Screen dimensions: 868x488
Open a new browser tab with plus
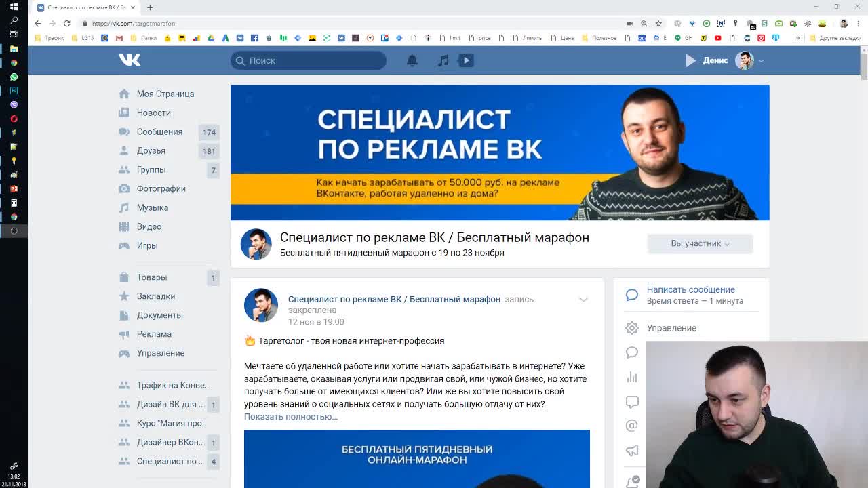[x=150, y=7]
